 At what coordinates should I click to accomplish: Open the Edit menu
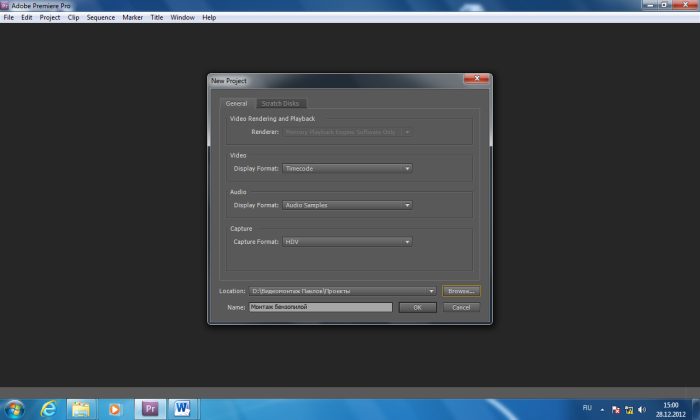tap(27, 17)
